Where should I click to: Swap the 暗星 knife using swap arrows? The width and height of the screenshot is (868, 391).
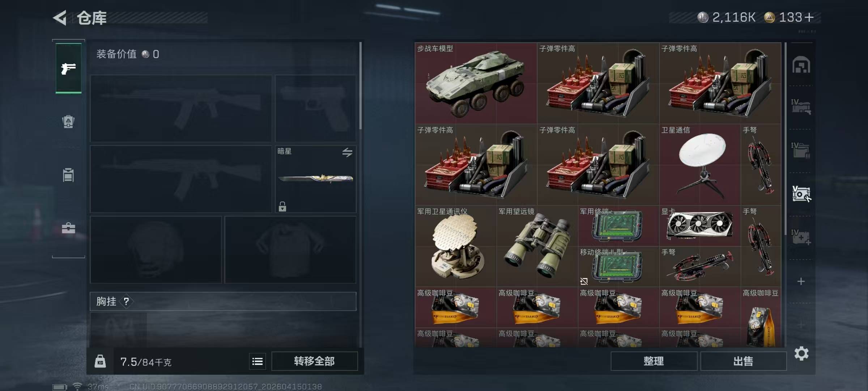coord(347,152)
